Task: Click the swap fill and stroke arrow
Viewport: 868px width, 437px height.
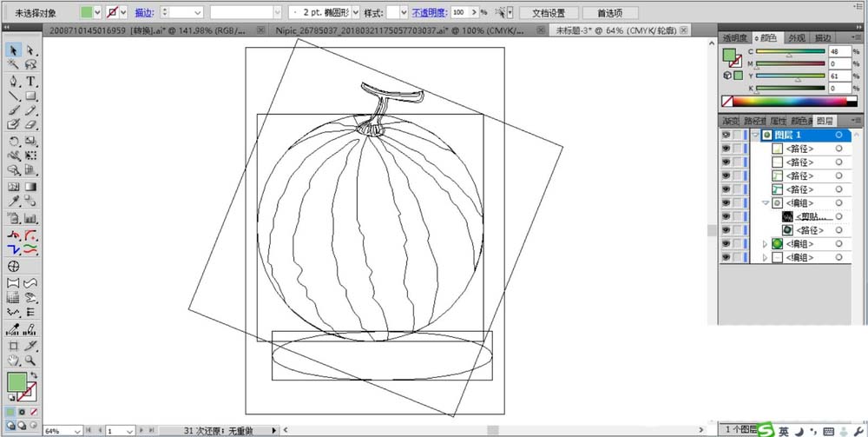Action: coord(34,375)
